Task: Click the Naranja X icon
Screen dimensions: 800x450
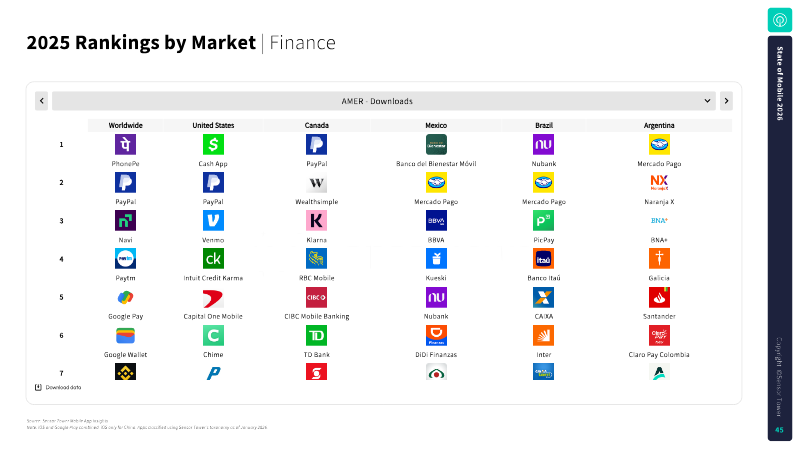Action: point(659,182)
